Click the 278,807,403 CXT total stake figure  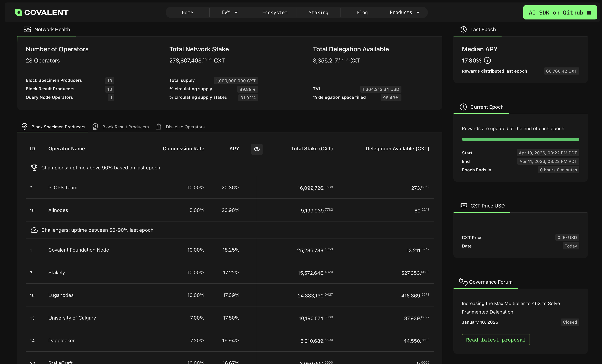click(x=197, y=60)
